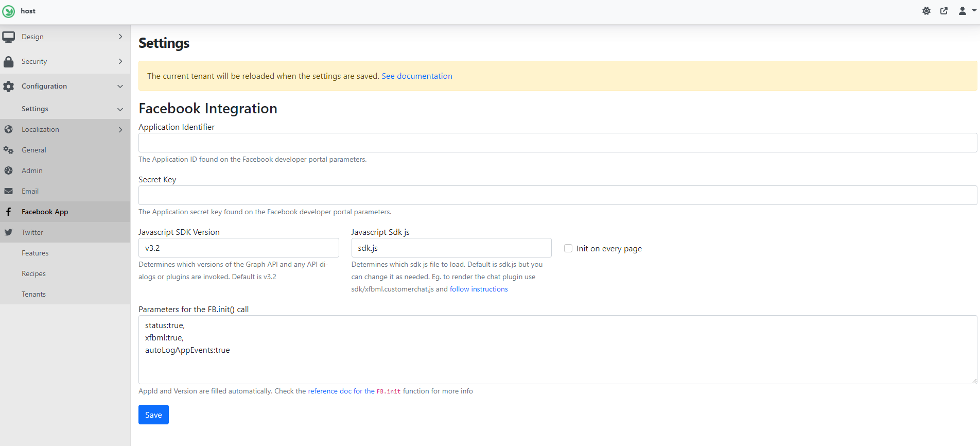Click the Javascript SDK Version field

click(x=238, y=248)
